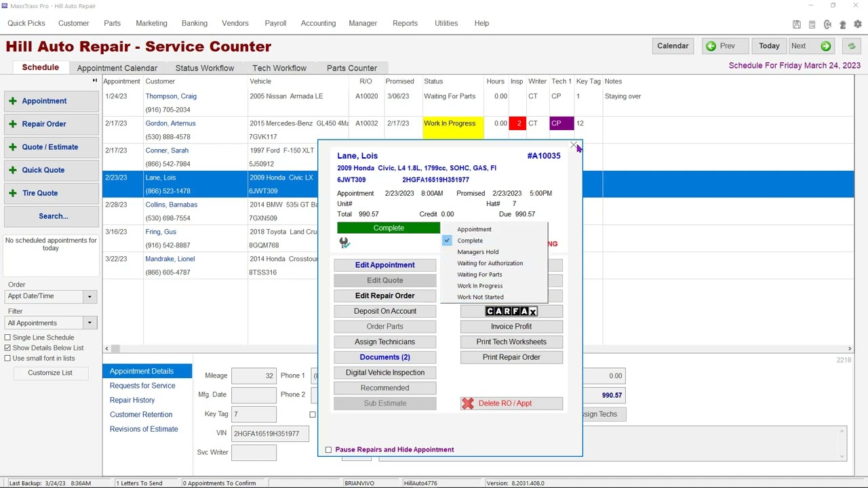Click the plus icon next to Repair Order
This screenshot has height=488, width=868.
[13, 124]
